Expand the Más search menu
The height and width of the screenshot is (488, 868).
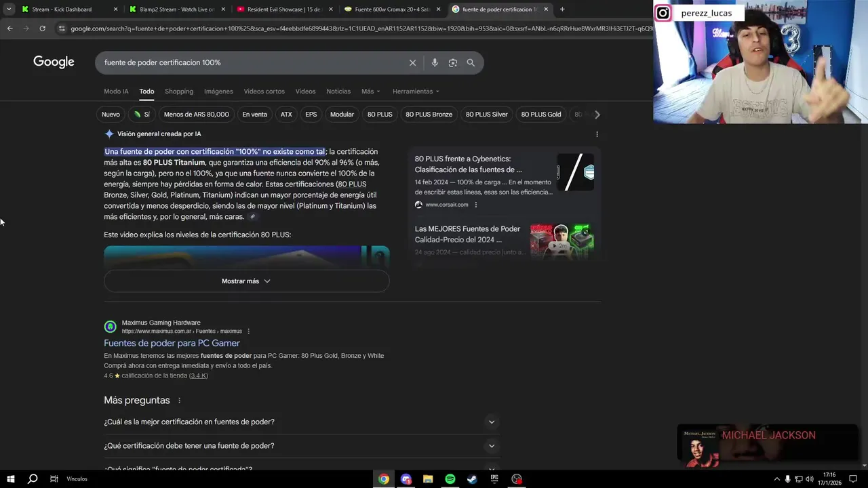tap(370, 91)
